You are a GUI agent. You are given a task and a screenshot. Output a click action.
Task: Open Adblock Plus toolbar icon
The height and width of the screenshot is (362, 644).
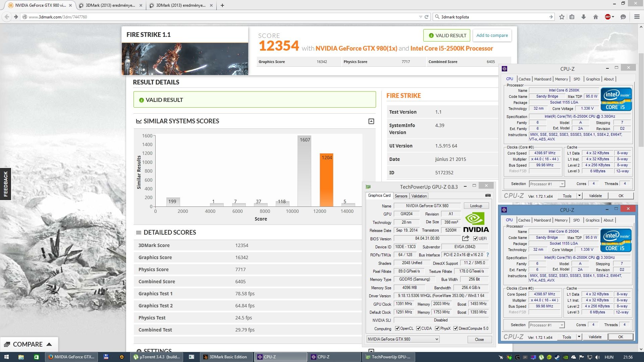click(608, 17)
